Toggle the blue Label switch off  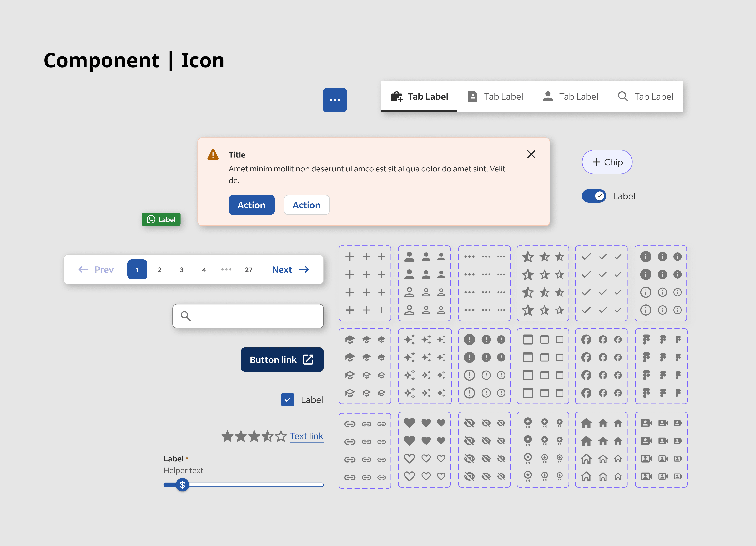click(594, 196)
